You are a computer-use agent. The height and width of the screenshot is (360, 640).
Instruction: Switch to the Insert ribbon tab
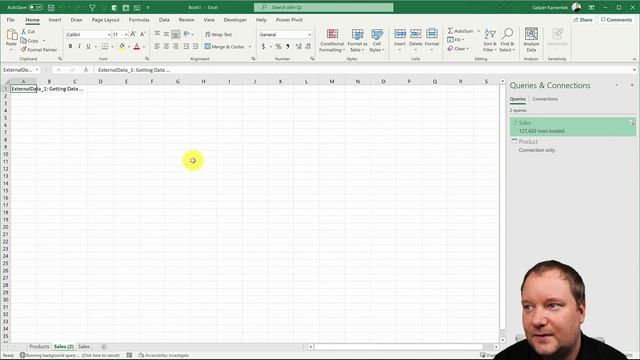55,20
